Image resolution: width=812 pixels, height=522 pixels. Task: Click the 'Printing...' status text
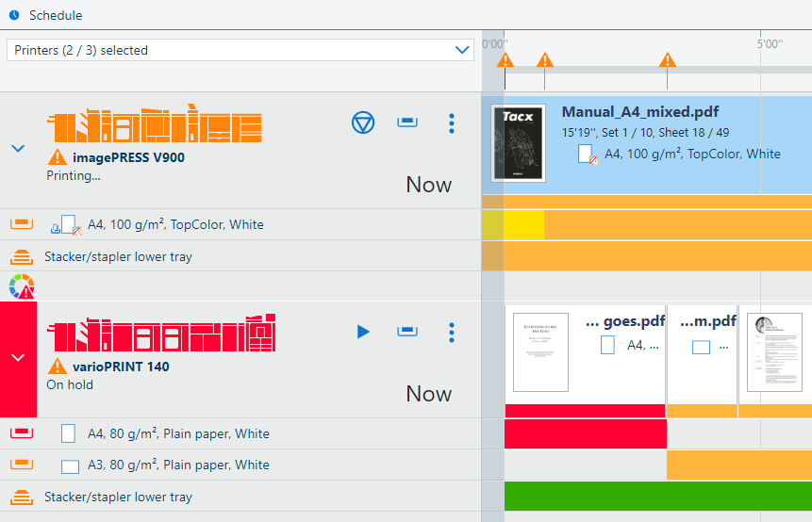click(x=74, y=176)
